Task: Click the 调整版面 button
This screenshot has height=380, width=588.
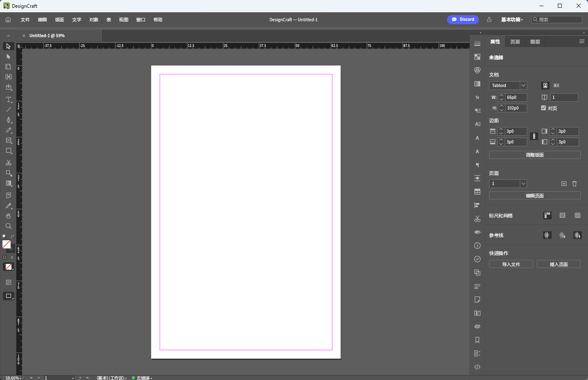Action: click(x=535, y=155)
